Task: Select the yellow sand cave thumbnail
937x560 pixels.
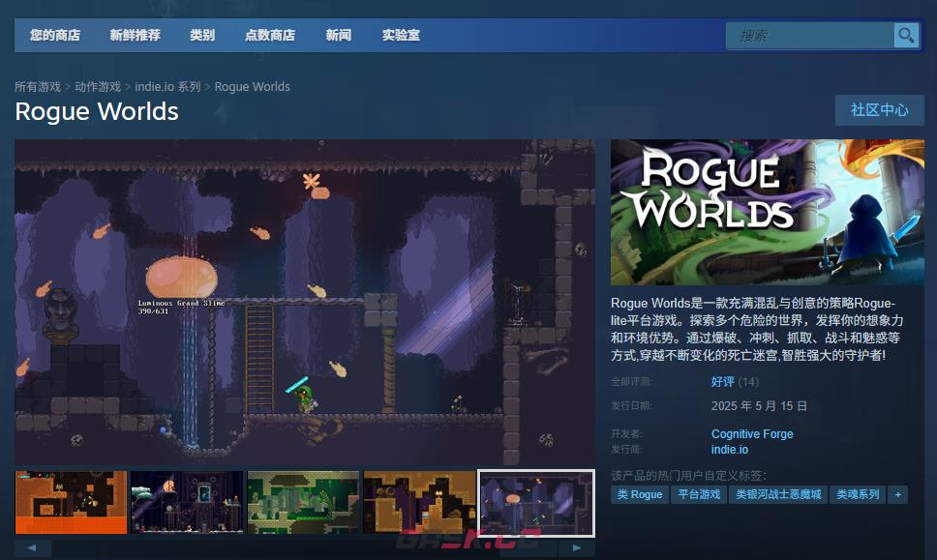Action: (419, 502)
